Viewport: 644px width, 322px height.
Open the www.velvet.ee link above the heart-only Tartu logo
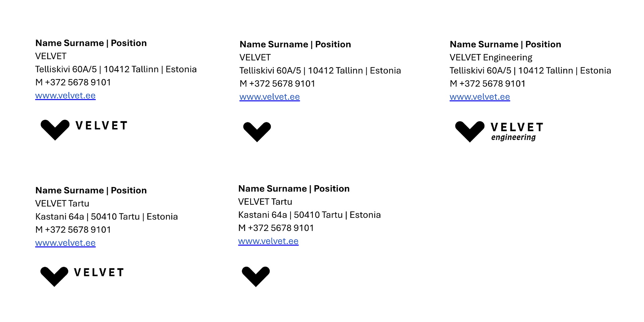point(268,241)
